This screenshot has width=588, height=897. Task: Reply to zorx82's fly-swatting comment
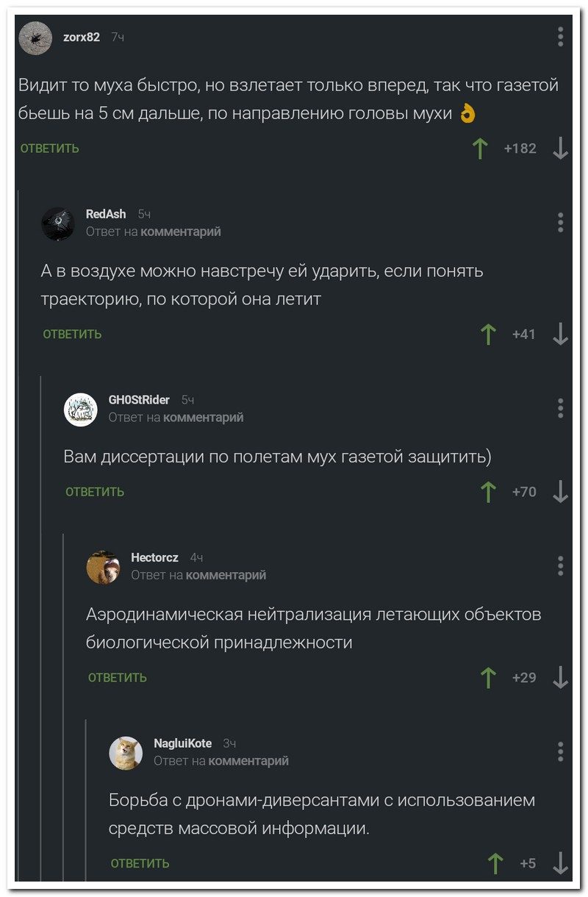point(49,147)
